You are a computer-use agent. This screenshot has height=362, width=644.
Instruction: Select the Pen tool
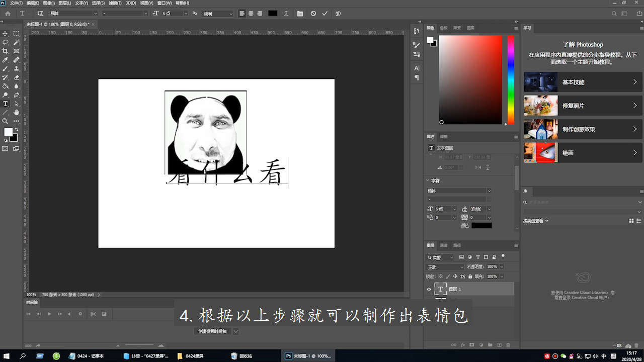coord(17,95)
